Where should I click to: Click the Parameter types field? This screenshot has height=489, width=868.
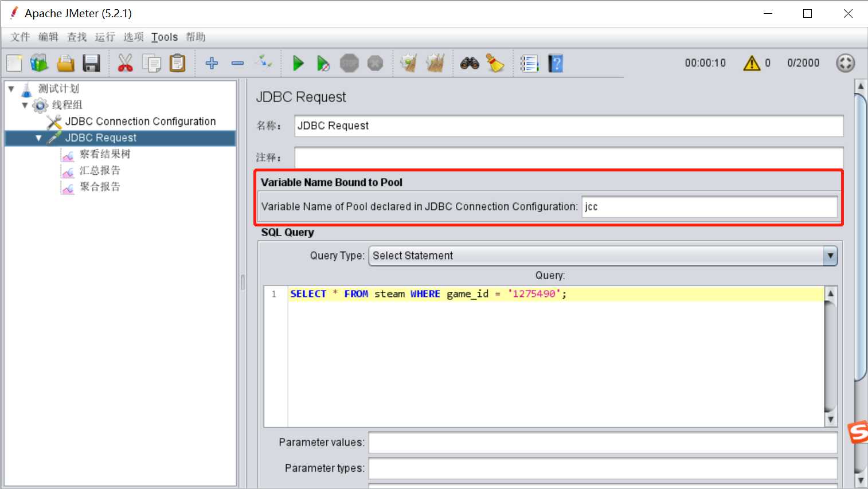tap(603, 468)
